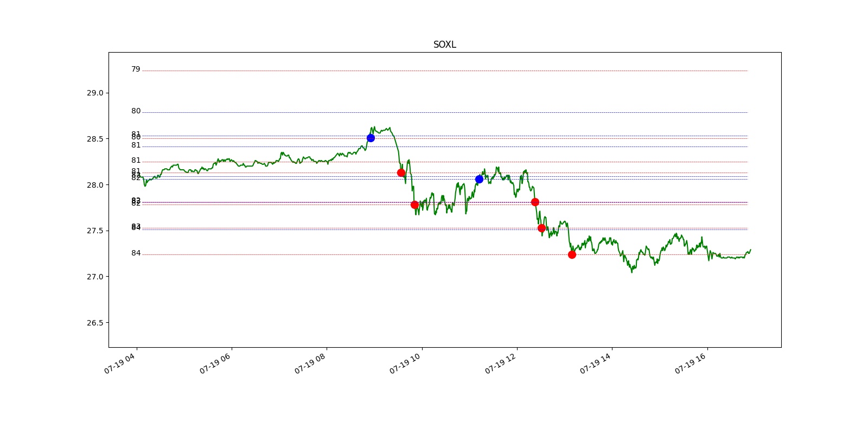
Task: Click x-axis label 07-19 06
Action: coord(215,363)
